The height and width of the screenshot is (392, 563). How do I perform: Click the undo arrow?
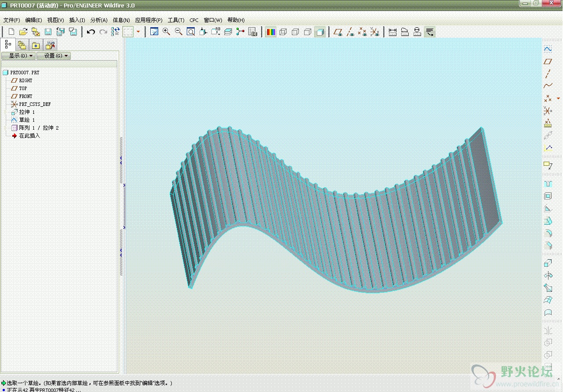(x=91, y=32)
